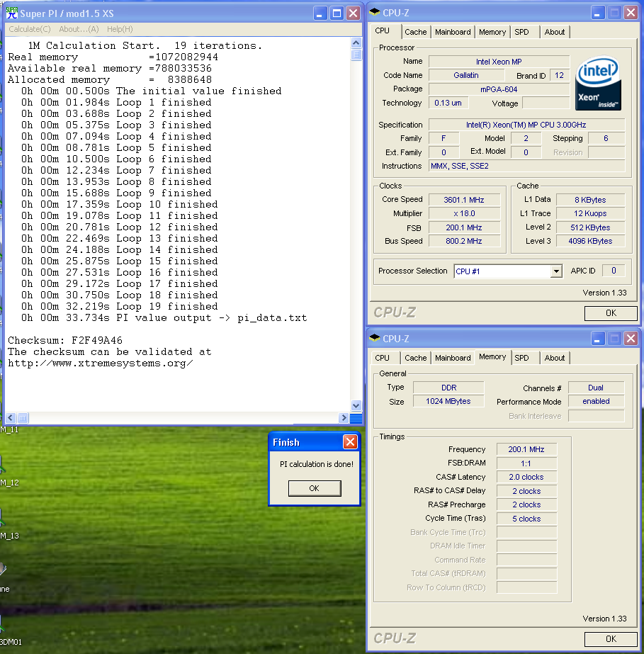The height and width of the screenshot is (654, 644).
Task: Click scroll up arrow in Super PI output
Action: click(x=356, y=43)
